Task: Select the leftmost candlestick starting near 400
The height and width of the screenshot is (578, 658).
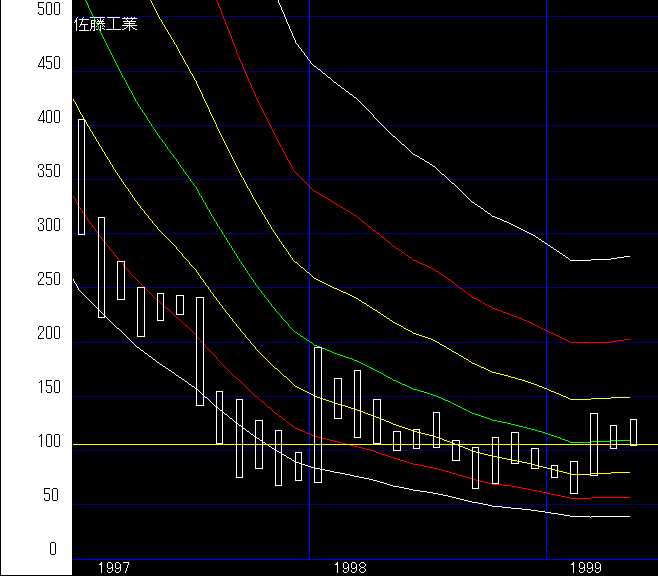Action: (x=81, y=177)
